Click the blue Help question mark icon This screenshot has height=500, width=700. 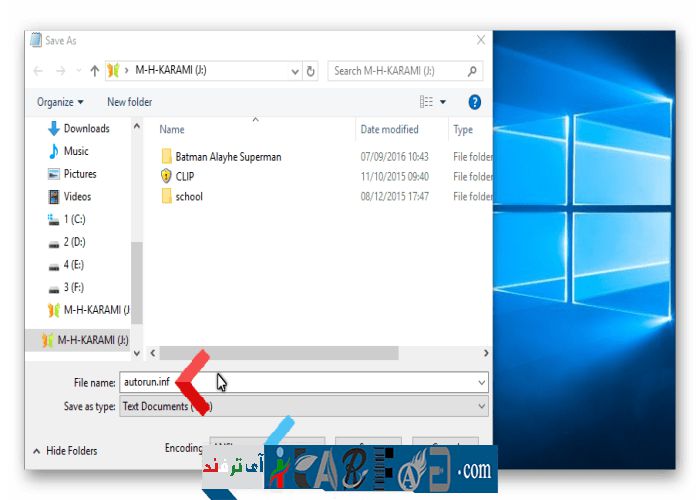pos(475,102)
